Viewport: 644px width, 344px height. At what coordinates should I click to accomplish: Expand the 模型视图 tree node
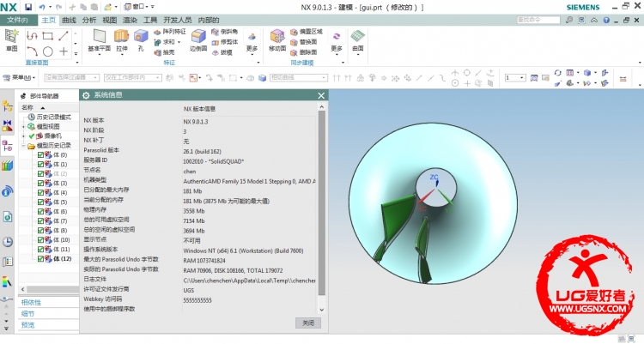(23, 126)
